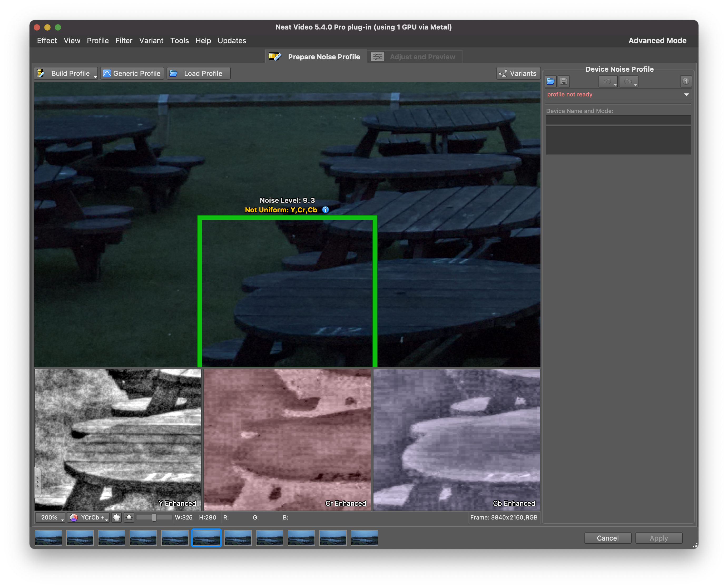Screen dimensions: 728x588
Task: Select the first frame thumbnail
Action: coord(48,538)
